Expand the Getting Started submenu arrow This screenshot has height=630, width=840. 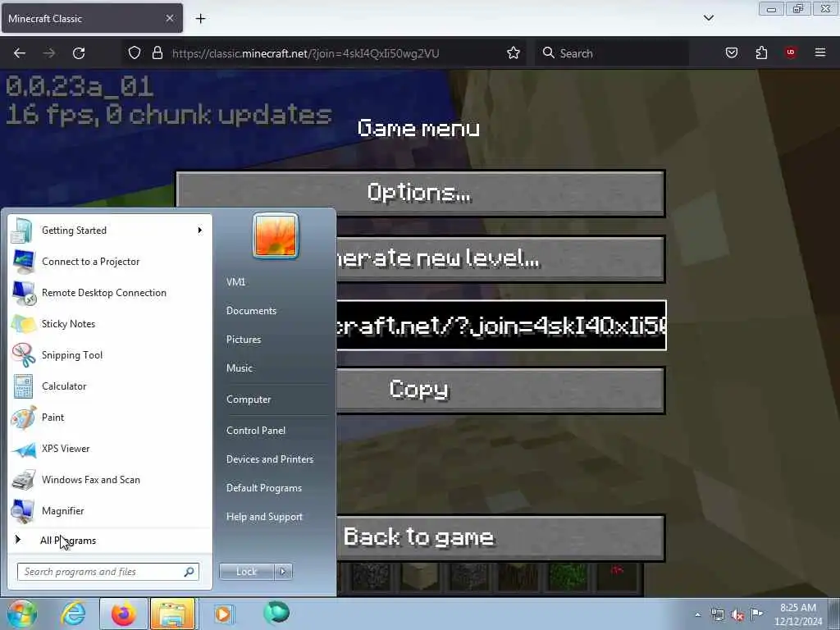point(200,231)
